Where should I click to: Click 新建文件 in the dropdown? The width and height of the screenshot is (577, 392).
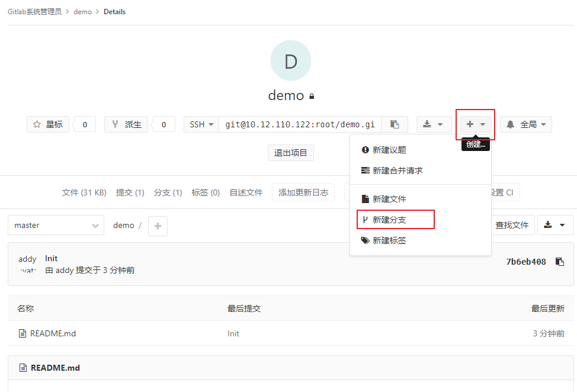click(389, 199)
